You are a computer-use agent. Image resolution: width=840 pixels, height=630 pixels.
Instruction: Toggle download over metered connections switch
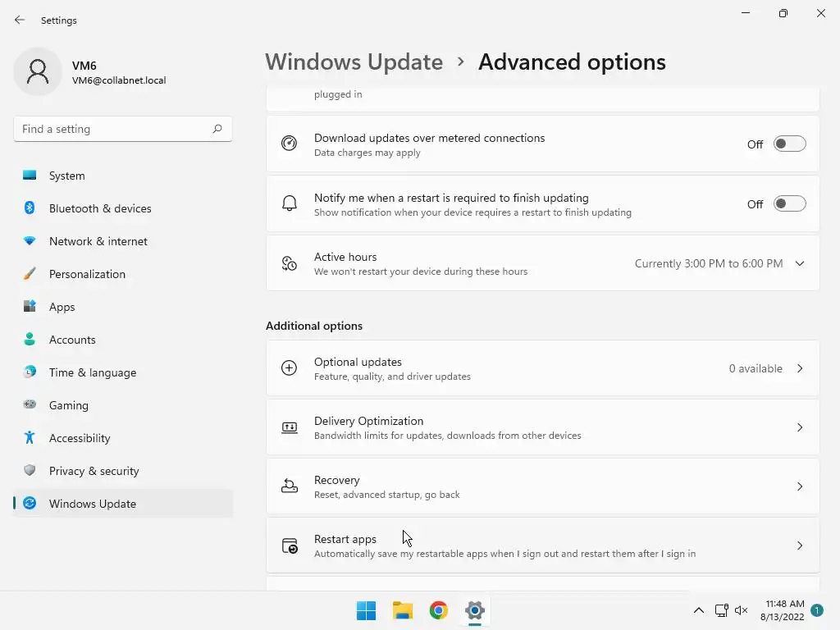(x=790, y=144)
